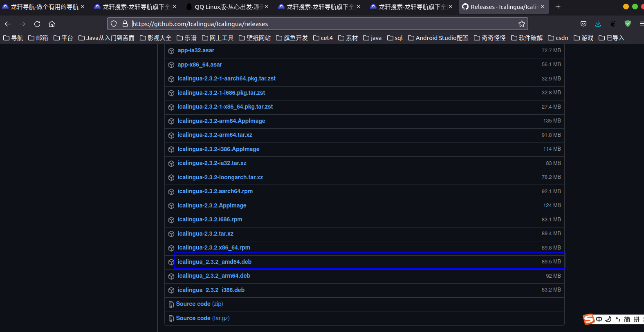This screenshot has height=332, width=644.
Task: Download icalingua-2.3.2.tar.xz
Action: click(205, 234)
